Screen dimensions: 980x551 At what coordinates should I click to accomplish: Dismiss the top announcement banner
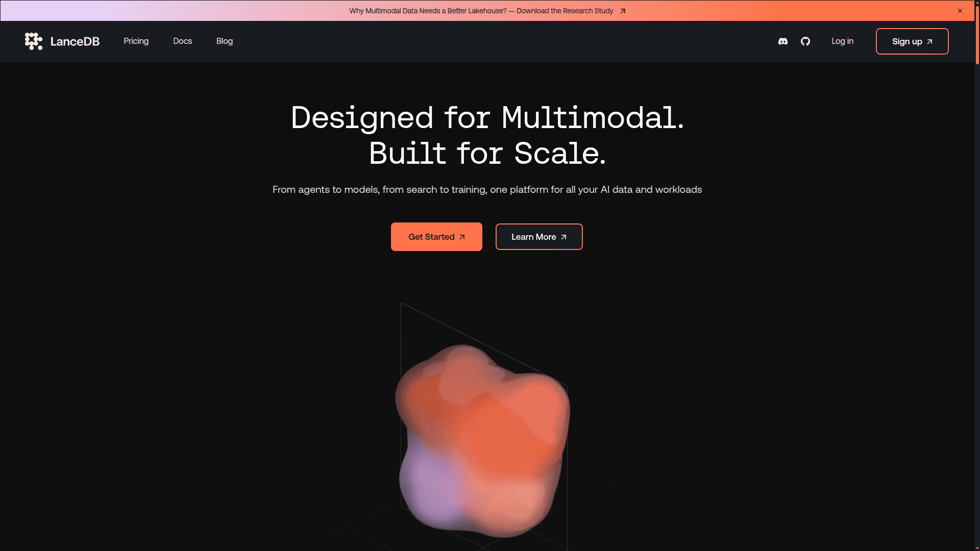click(960, 11)
